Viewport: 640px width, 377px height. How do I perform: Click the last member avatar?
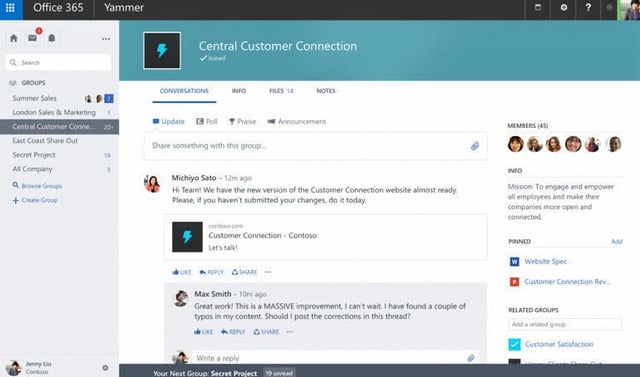point(614,144)
